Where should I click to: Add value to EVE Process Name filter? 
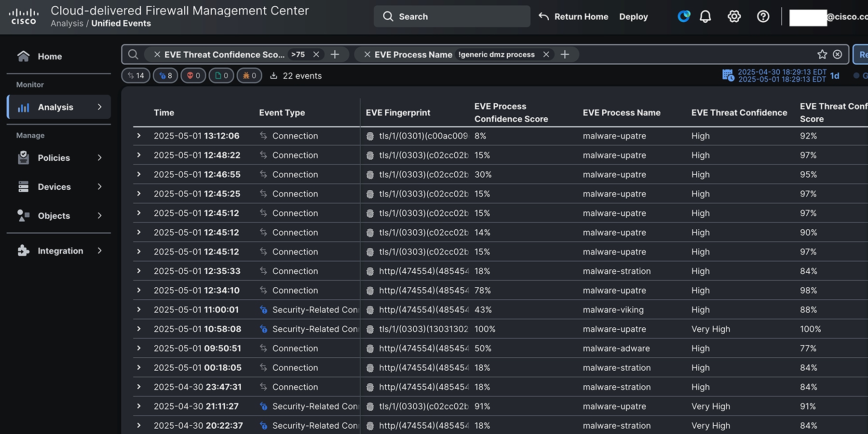[x=565, y=55]
